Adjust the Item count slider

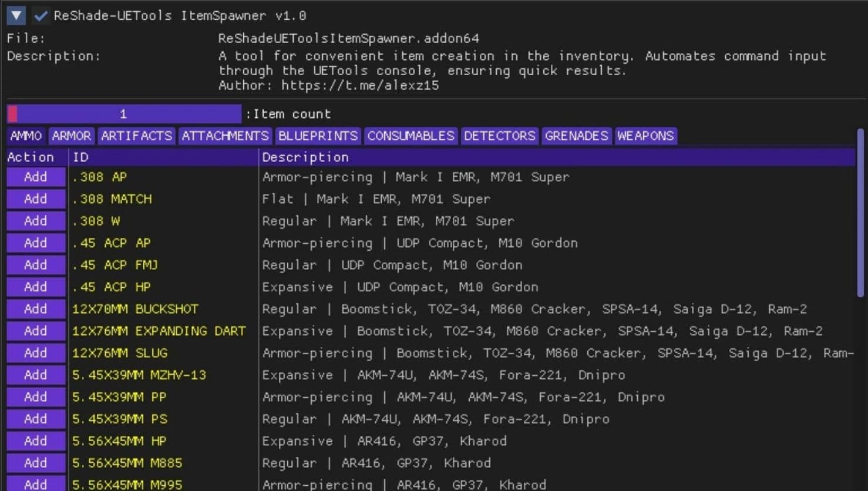tap(124, 114)
